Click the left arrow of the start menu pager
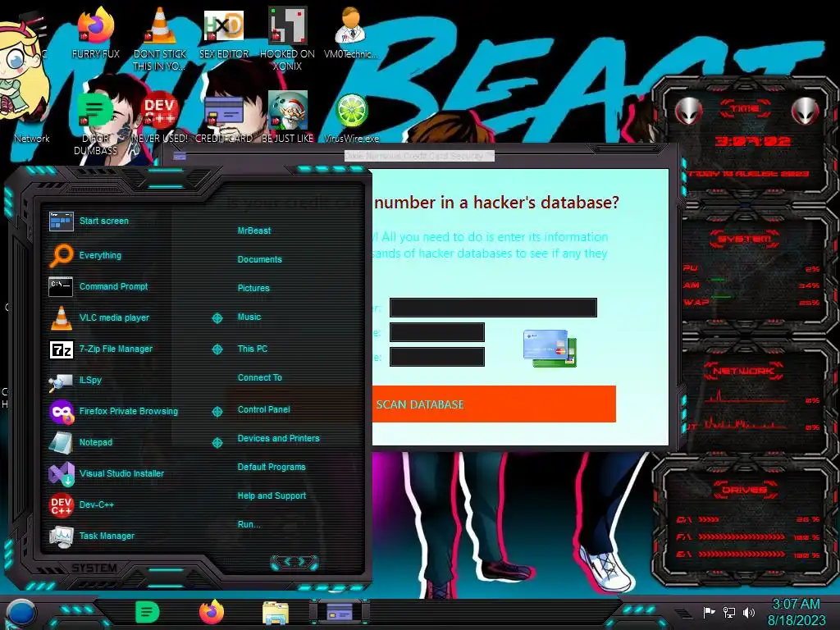 pyautogui.click(x=286, y=561)
